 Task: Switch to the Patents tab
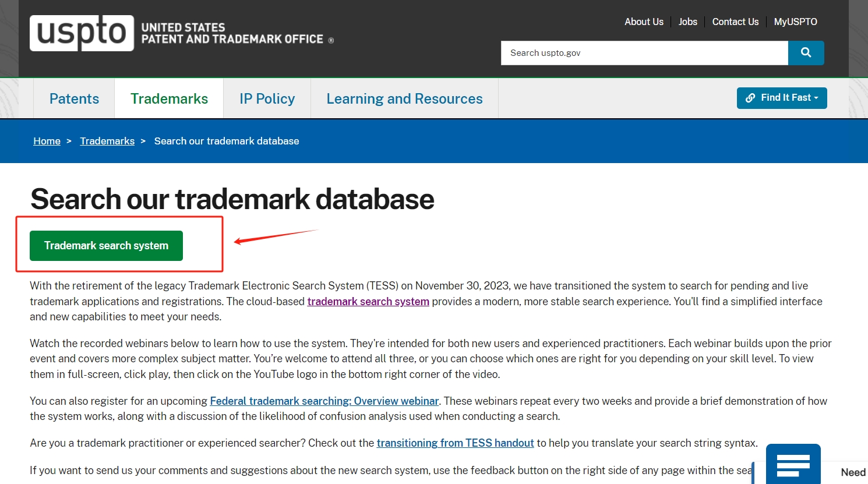(74, 98)
